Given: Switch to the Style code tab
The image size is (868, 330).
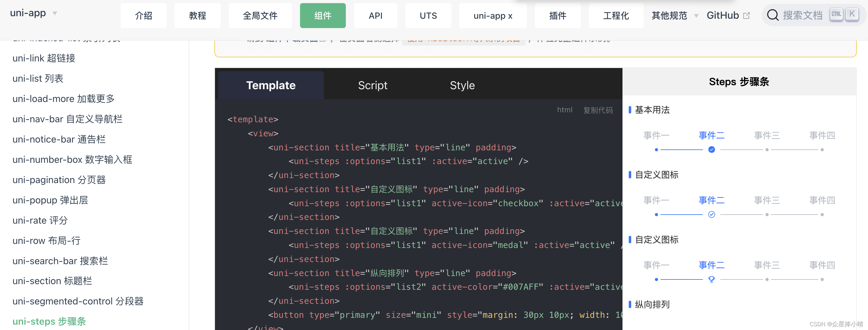Looking at the screenshot, I should coord(462,85).
